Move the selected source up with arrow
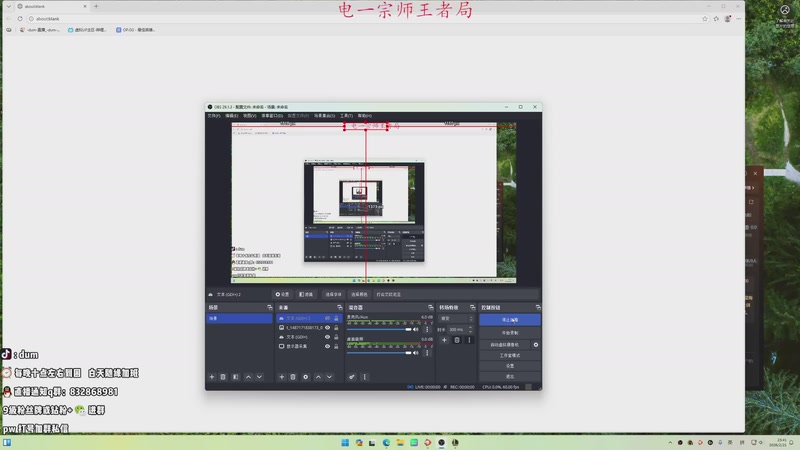Screen dimensions: 800x450 coord(318,377)
